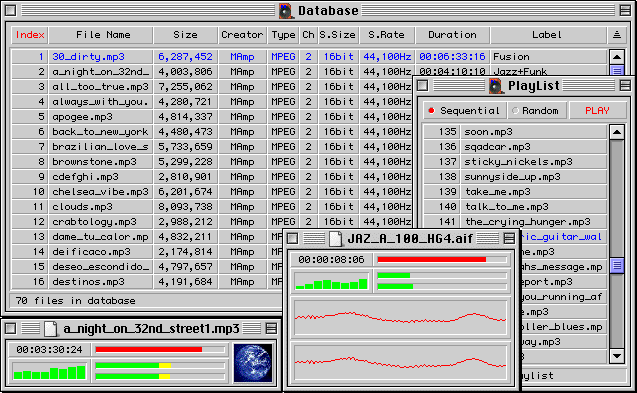This screenshot has height=393, width=637.
Task: Click the red progress bar in JAZ_A_100_HG4.aif player
Action: pos(442,259)
